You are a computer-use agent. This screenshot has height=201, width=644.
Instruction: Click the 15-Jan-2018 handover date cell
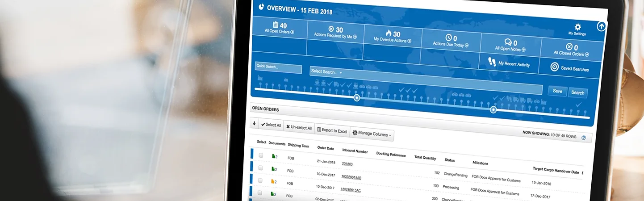point(541,183)
